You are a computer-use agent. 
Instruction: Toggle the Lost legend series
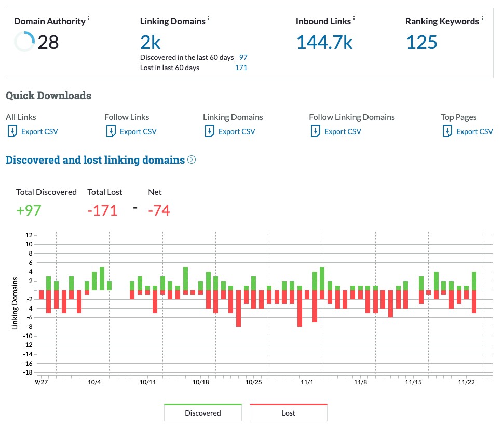pyautogui.click(x=289, y=413)
